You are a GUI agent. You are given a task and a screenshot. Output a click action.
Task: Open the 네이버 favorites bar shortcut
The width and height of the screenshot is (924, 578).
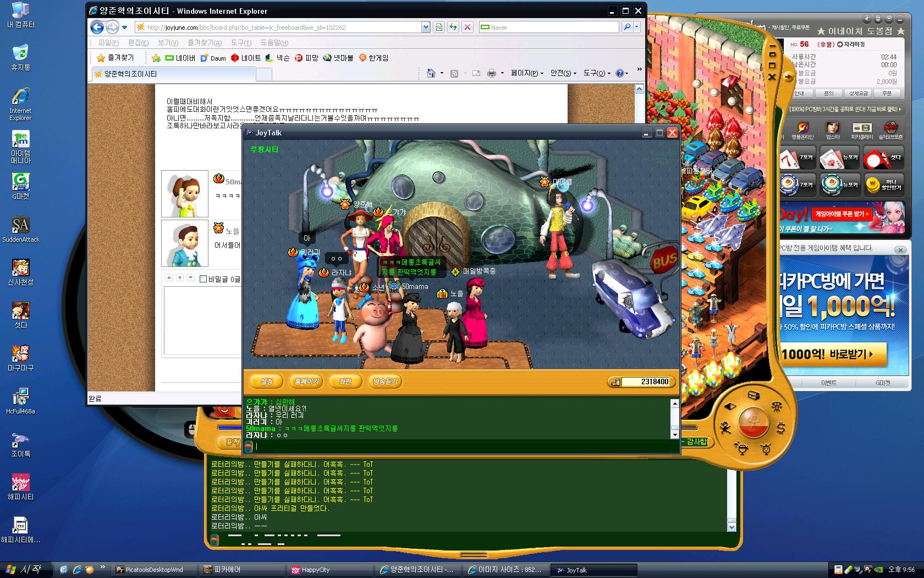(180, 58)
